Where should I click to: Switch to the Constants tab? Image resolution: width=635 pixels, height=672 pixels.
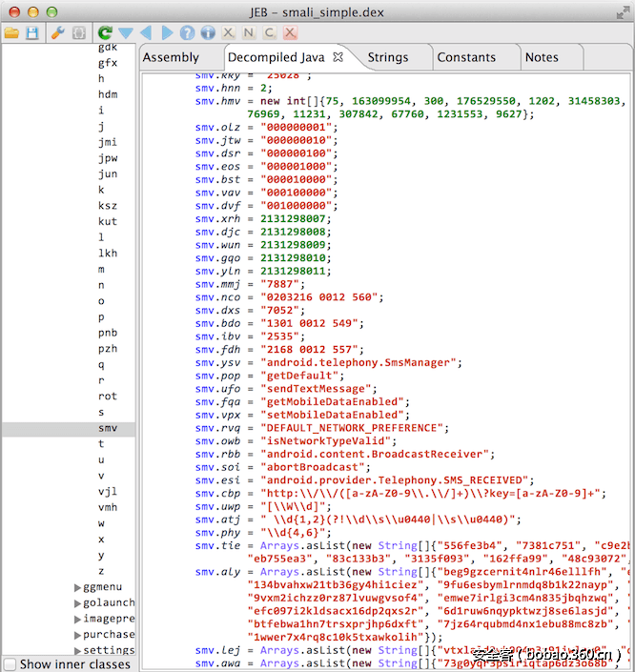click(466, 57)
